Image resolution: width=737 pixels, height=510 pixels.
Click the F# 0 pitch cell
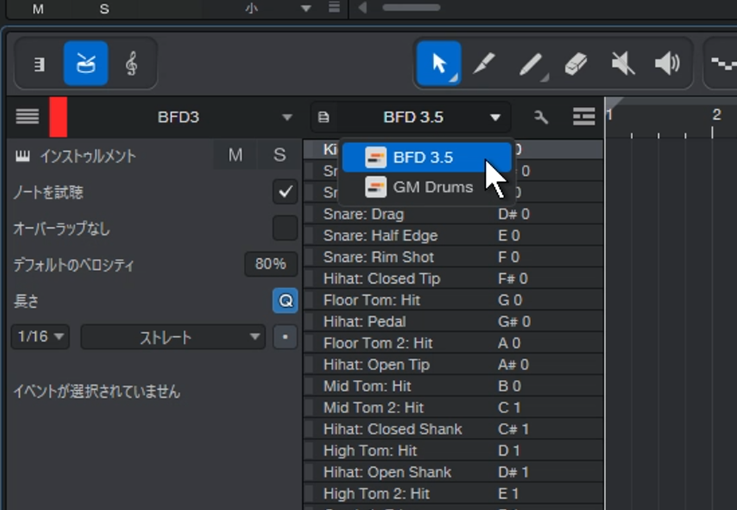tap(513, 279)
